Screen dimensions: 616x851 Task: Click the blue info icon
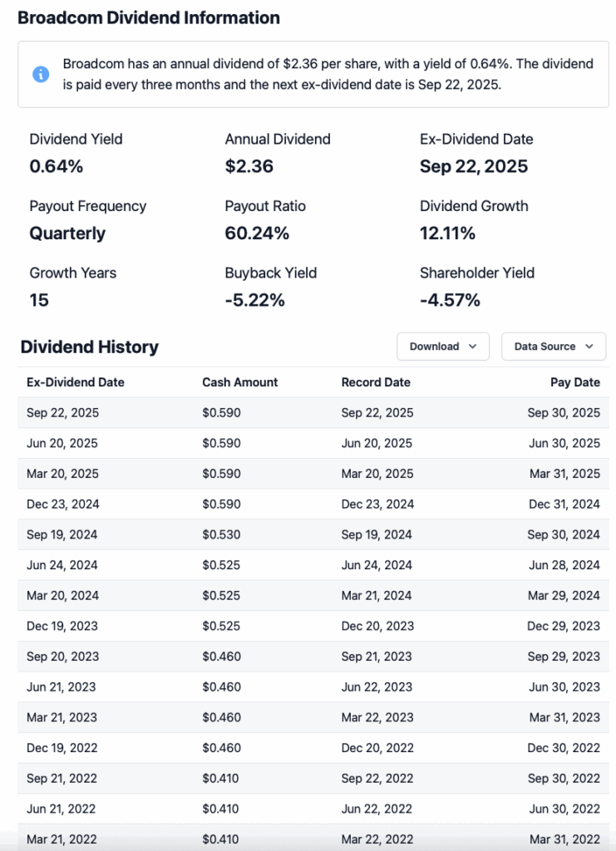pyautogui.click(x=41, y=75)
